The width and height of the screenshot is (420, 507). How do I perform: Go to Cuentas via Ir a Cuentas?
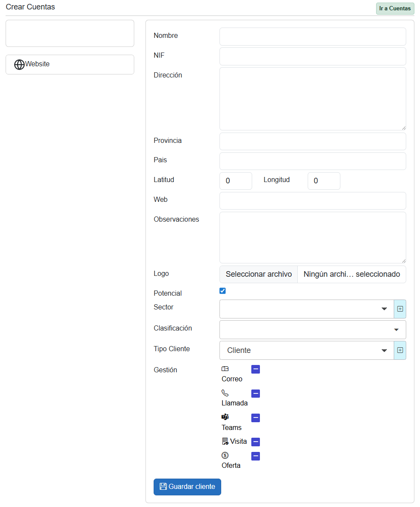395,9
